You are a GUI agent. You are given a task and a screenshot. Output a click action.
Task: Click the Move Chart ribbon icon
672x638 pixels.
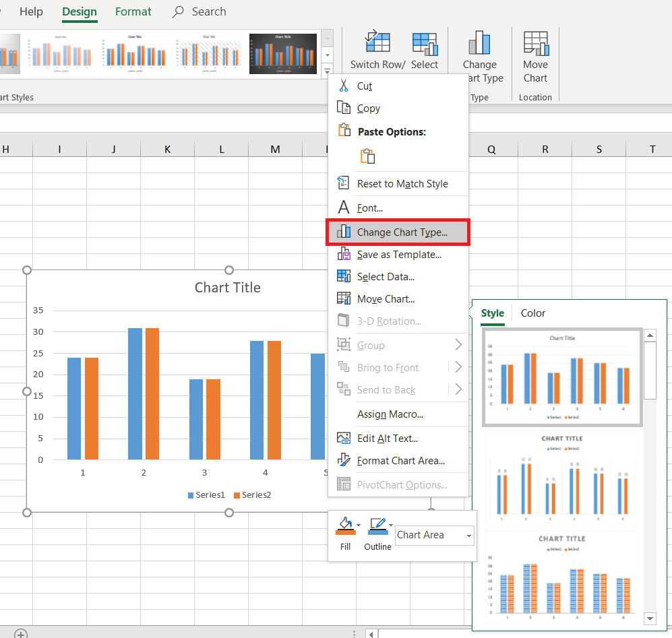coord(535,42)
